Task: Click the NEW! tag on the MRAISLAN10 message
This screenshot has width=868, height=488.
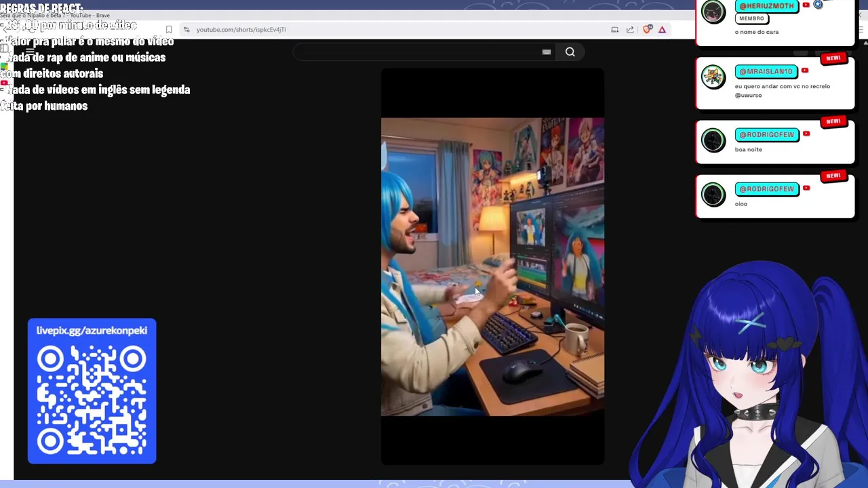Action: pyautogui.click(x=833, y=58)
